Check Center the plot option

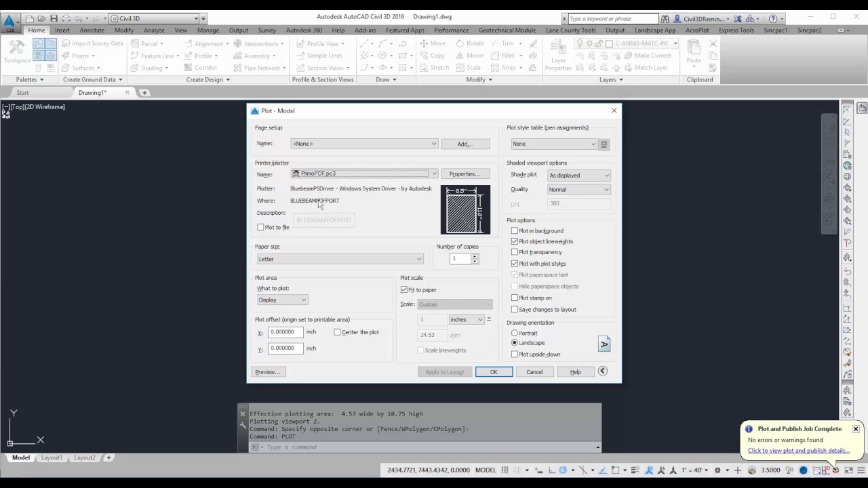pyautogui.click(x=337, y=332)
